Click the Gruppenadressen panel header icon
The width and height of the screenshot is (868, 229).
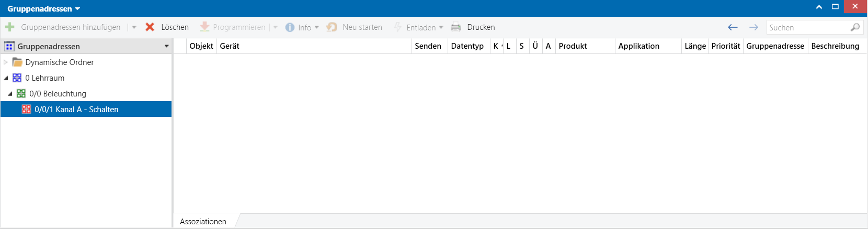point(9,46)
